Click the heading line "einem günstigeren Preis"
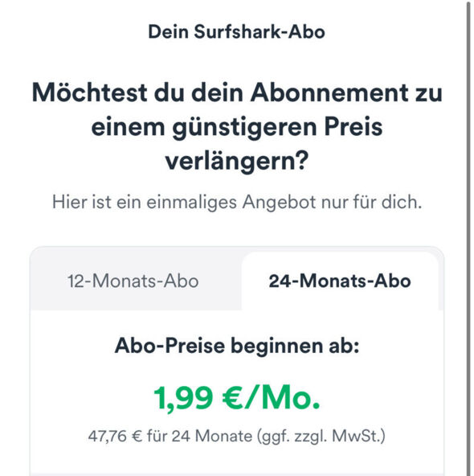474x476 pixels. click(237, 128)
